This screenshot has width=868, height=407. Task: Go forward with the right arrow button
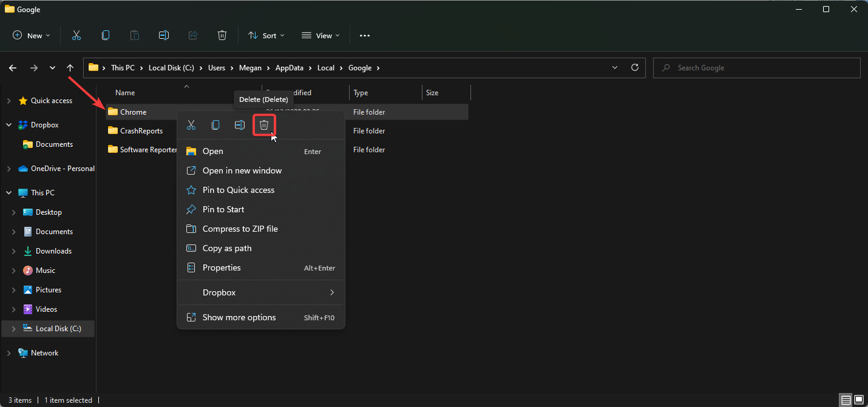[x=34, y=68]
